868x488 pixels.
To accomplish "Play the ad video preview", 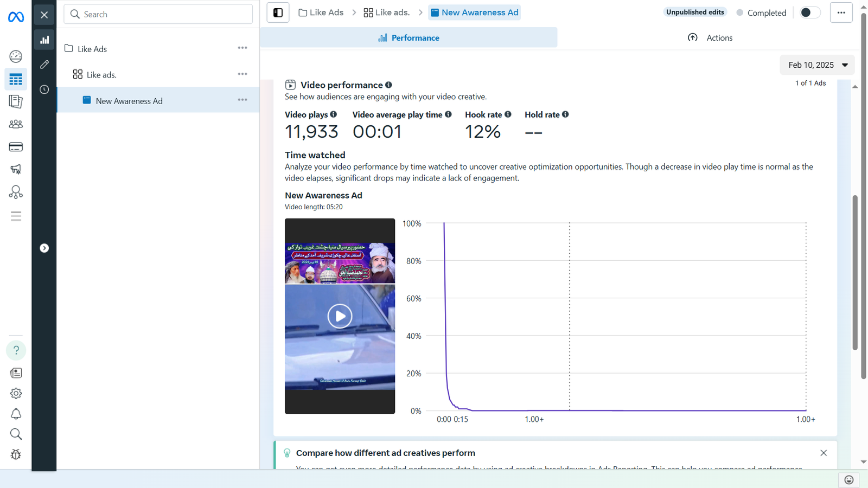I will (x=340, y=316).
